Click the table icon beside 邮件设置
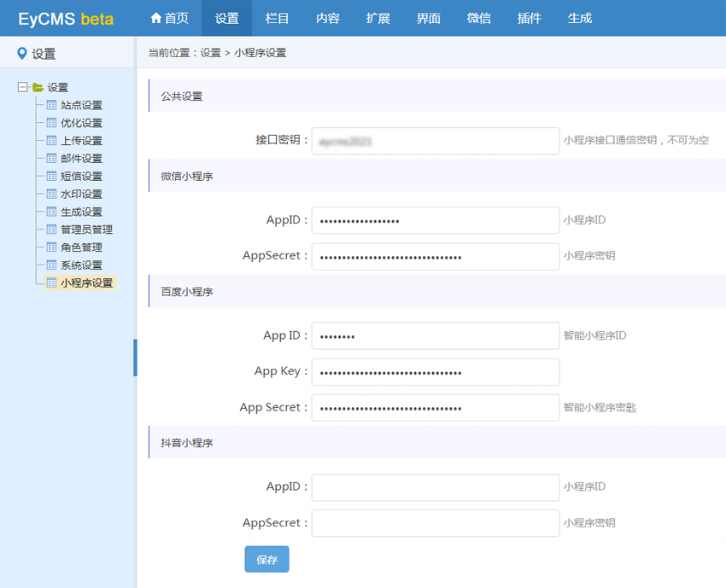The image size is (726, 588). point(51,159)
